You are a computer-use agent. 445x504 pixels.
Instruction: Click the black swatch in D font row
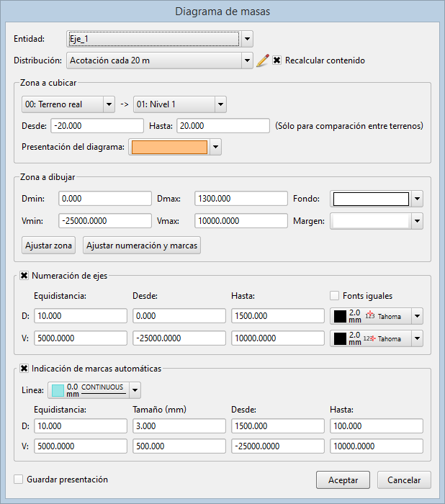[x=340, y=316]
